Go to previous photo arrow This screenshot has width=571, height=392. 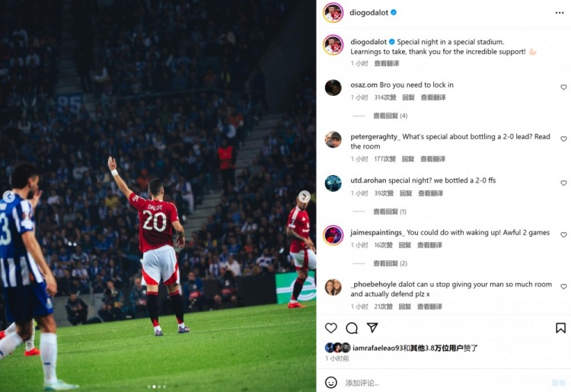coord(8,197)
